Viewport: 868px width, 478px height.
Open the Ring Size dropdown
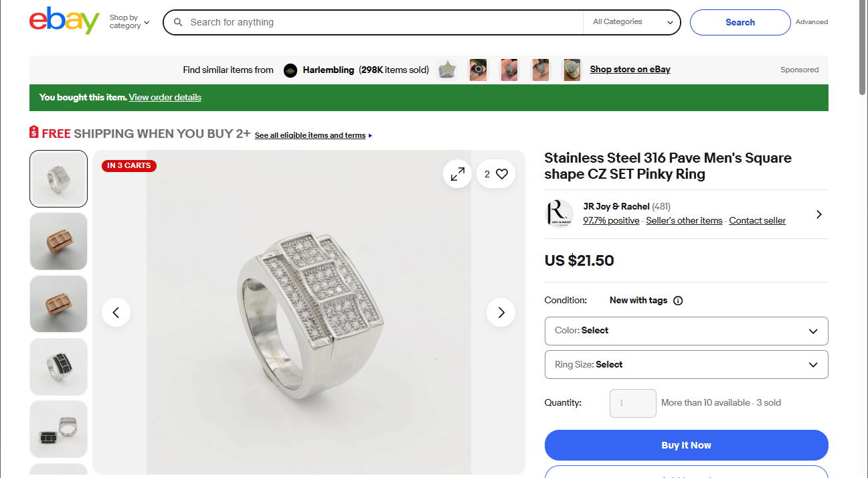[x=686, y=365]
